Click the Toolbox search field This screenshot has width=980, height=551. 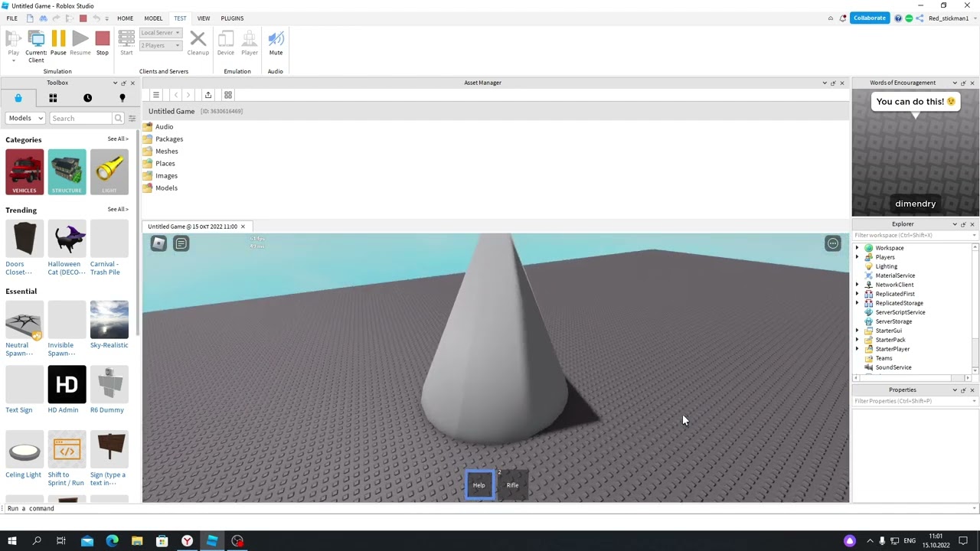[x=81, y=118]
